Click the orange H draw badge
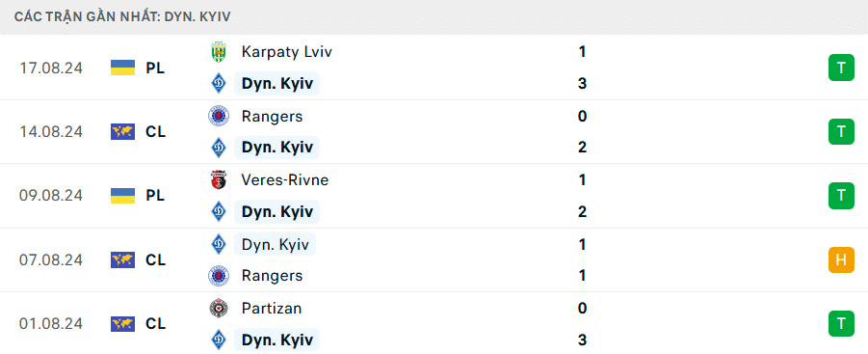The image size is (868, 354). coord(841,259)
